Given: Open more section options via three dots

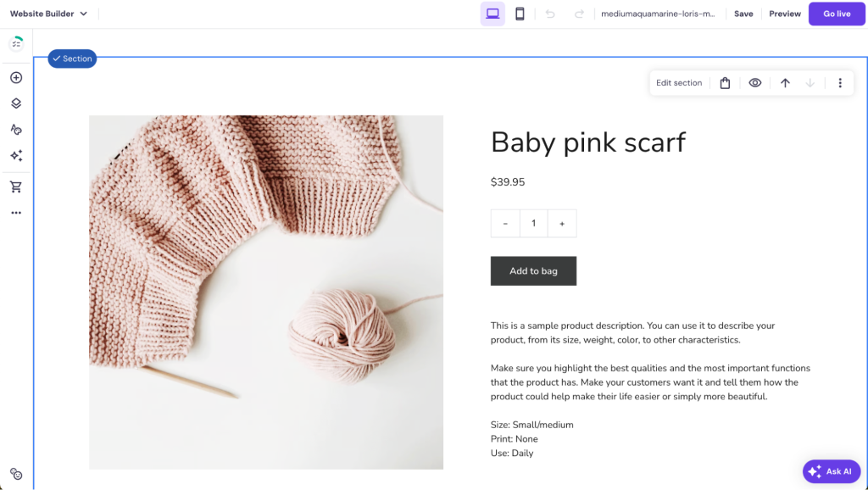Looking at the screenshot, I should 840,82.
